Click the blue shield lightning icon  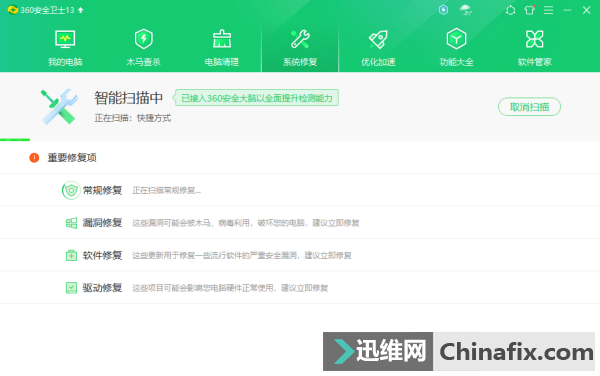[x=443, y=10]
